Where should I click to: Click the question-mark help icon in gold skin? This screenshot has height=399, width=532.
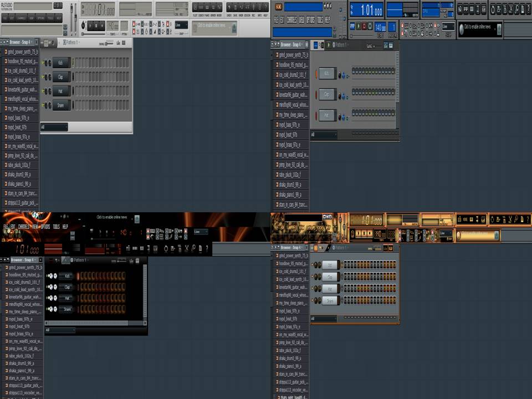[528, 219]
